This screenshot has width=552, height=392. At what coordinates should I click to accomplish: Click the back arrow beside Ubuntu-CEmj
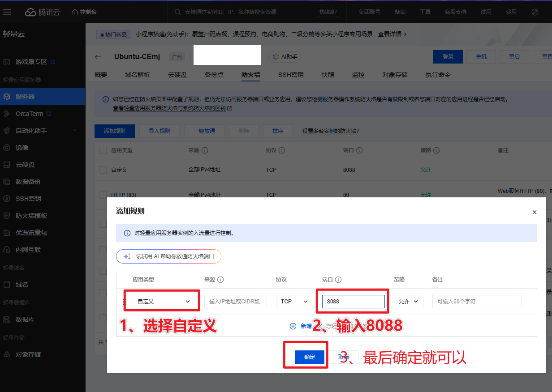(98, 57)
